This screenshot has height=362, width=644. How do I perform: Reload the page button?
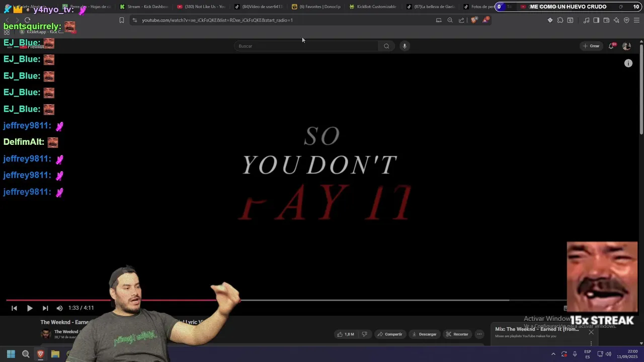tap(27, 20)
